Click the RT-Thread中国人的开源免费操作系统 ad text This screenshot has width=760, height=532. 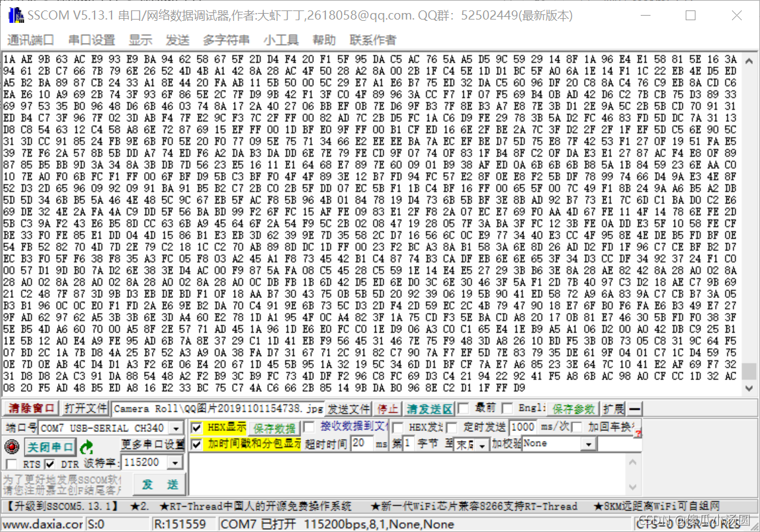(x=255, y=507)
